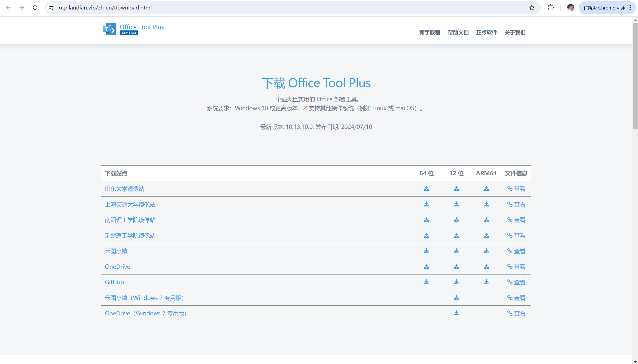Download 32-bit Windows 7 build from 云图小镇
The image size is (638, 364).
[456, 298]
